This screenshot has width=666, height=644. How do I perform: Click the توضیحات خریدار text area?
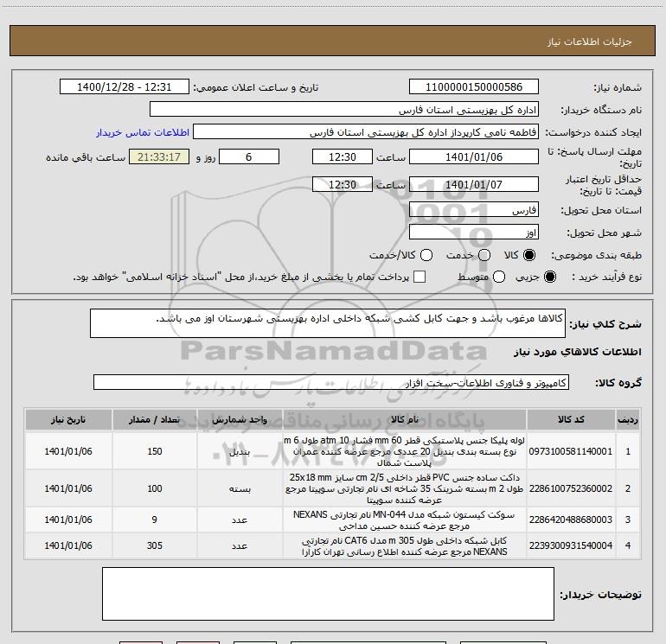pyautogui.click(x=328, y=594)
